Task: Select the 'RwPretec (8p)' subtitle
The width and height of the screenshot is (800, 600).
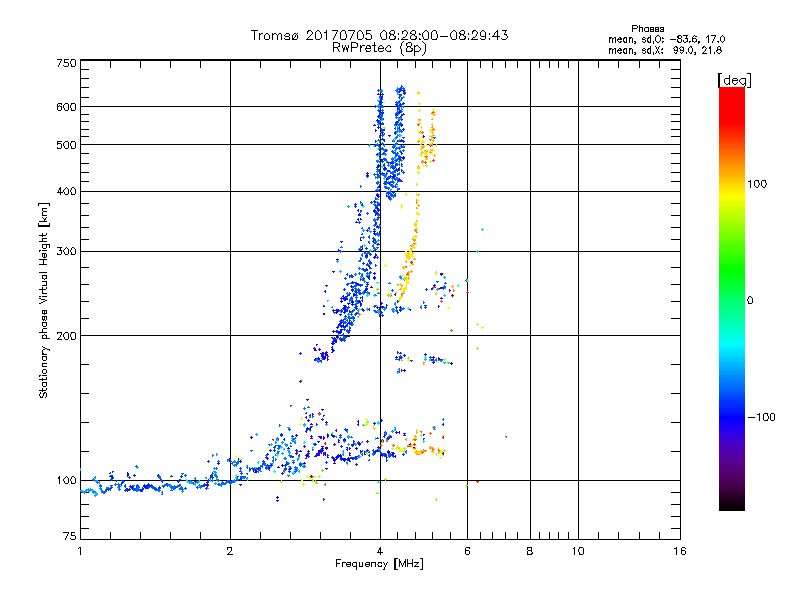Action: [x=379, y=48]
